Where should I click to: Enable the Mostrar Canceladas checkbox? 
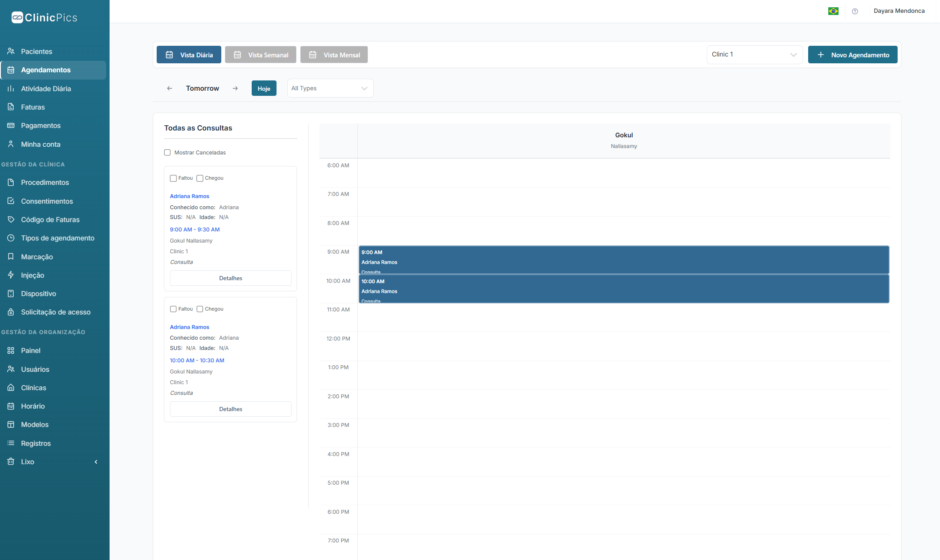pos(167,153)
